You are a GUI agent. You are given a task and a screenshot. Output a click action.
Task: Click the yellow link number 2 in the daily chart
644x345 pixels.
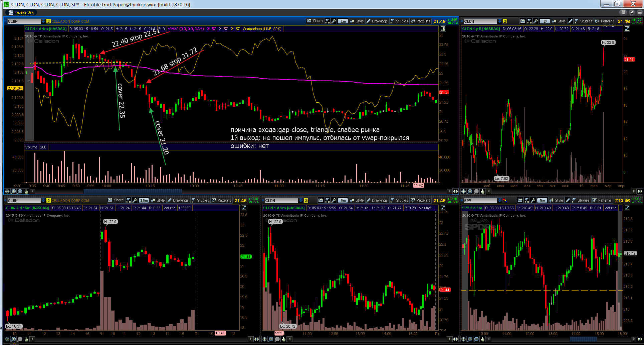(x=505, y=21)
